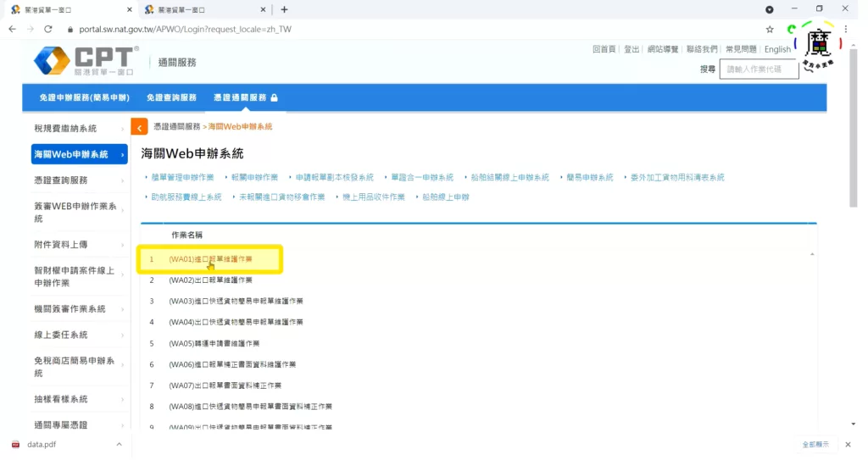This screenshot has height=460, width=868.
Task: Open 申請報單副本核發系統 link
Action: click(x=334, y=178)
